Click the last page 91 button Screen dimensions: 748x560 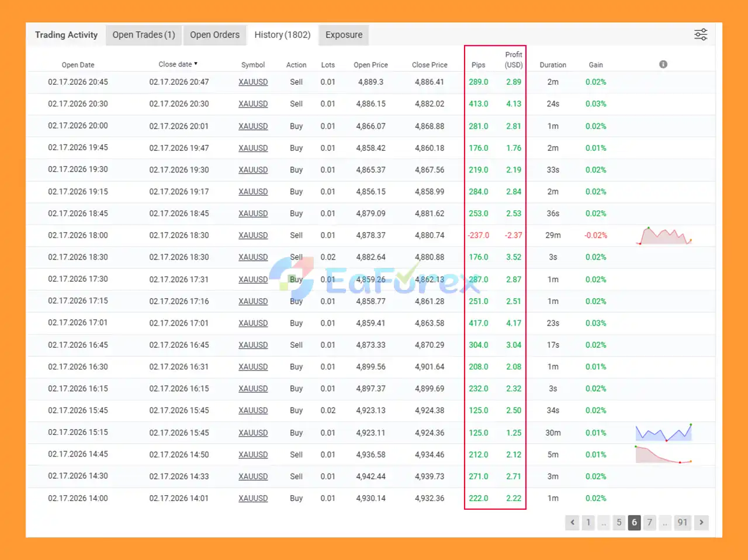click(683, 522)
